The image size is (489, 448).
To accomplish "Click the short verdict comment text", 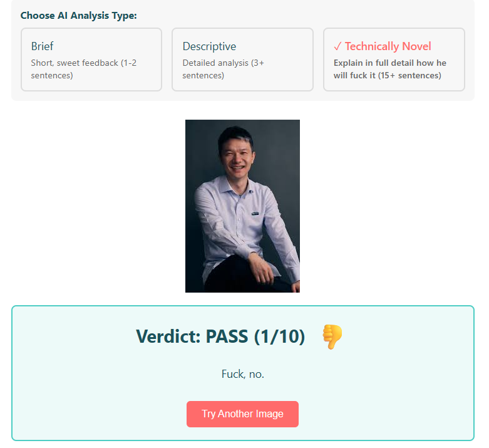I will point(243,374).
